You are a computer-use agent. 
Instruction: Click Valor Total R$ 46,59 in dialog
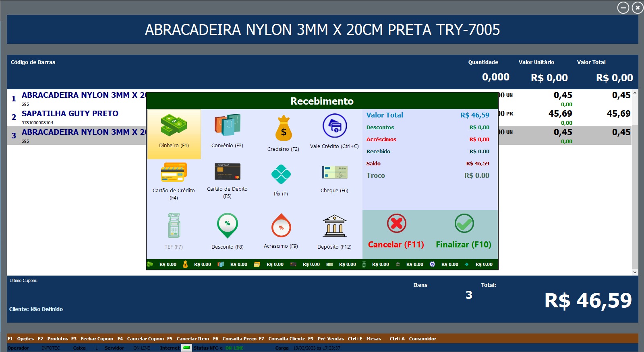point(428,115)
